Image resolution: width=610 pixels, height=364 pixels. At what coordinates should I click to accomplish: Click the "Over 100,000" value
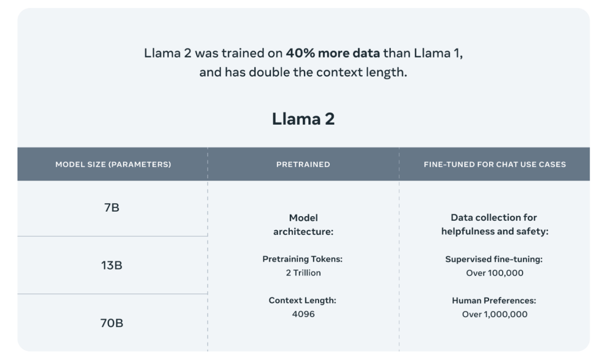495,273
